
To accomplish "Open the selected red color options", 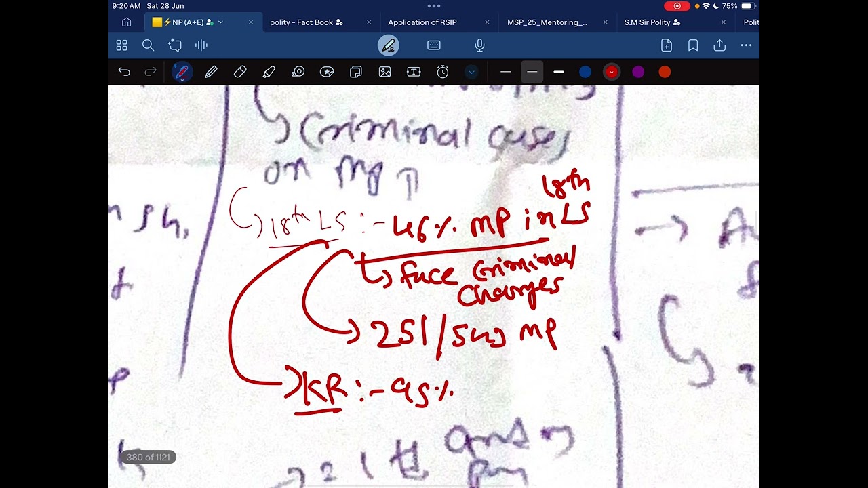I will pos(612,72).
